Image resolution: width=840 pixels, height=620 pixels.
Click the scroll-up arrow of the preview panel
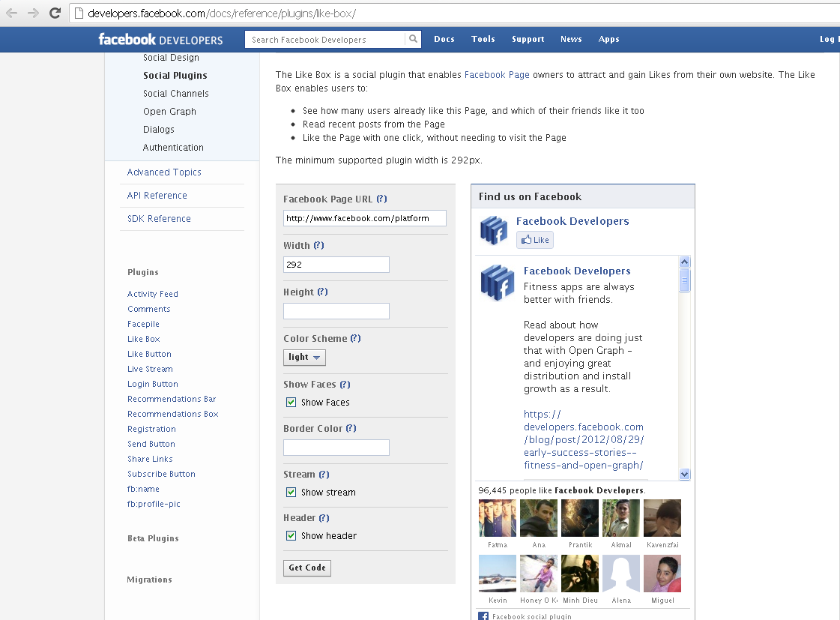click(684, 261)
